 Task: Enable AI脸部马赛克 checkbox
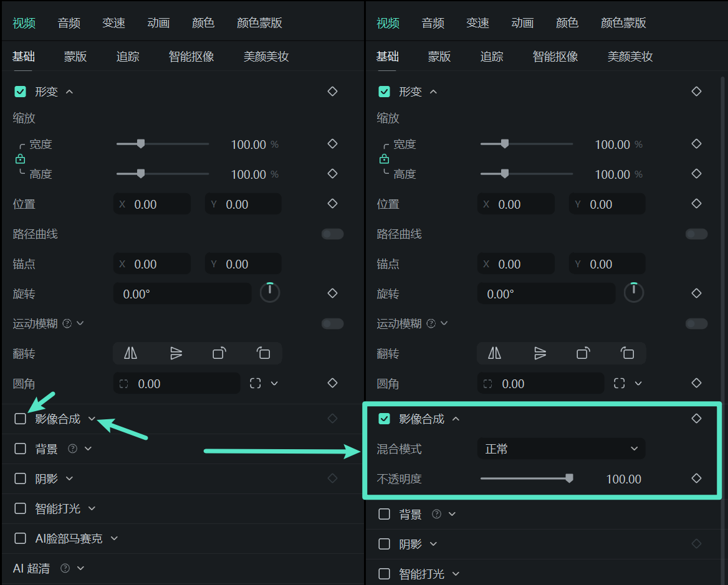point(21,539)
